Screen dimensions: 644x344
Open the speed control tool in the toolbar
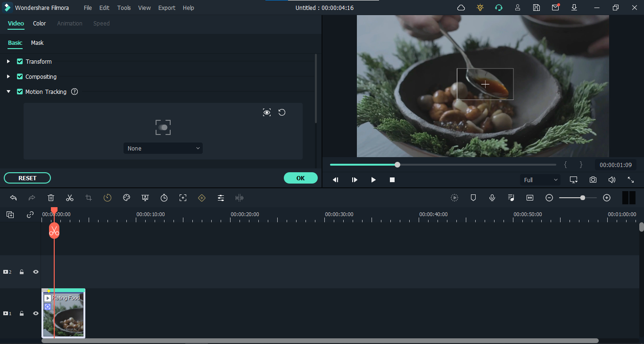(x=107, y=198)
